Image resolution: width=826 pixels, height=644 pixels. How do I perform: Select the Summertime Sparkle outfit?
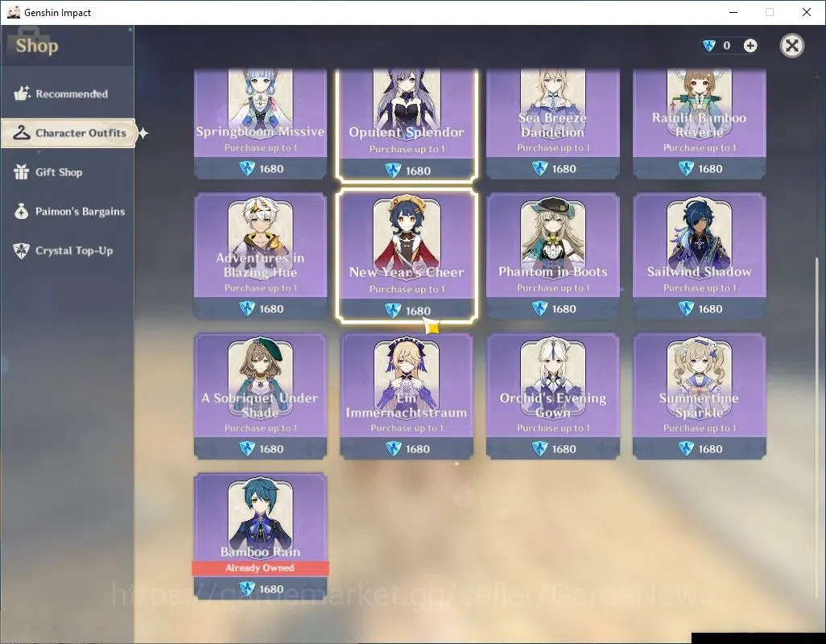coord(699,396)
